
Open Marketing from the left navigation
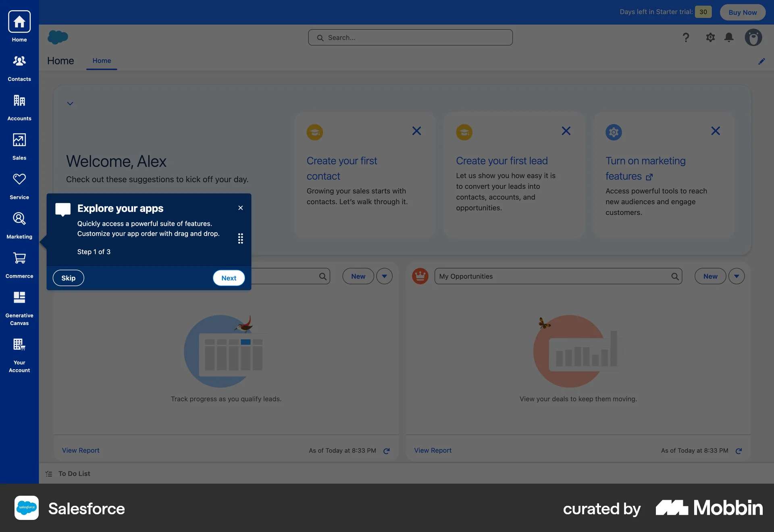point(19,225)
